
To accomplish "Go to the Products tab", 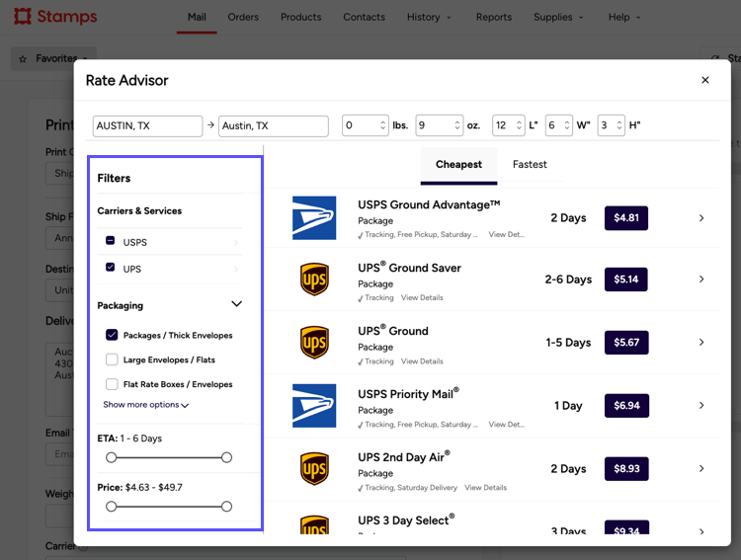I will coord(301,17).
